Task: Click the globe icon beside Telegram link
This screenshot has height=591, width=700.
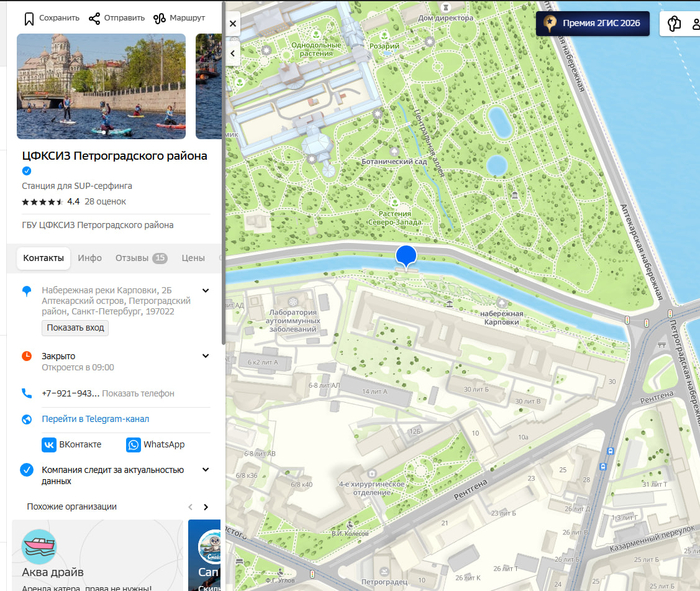Action: click(27, 420)
